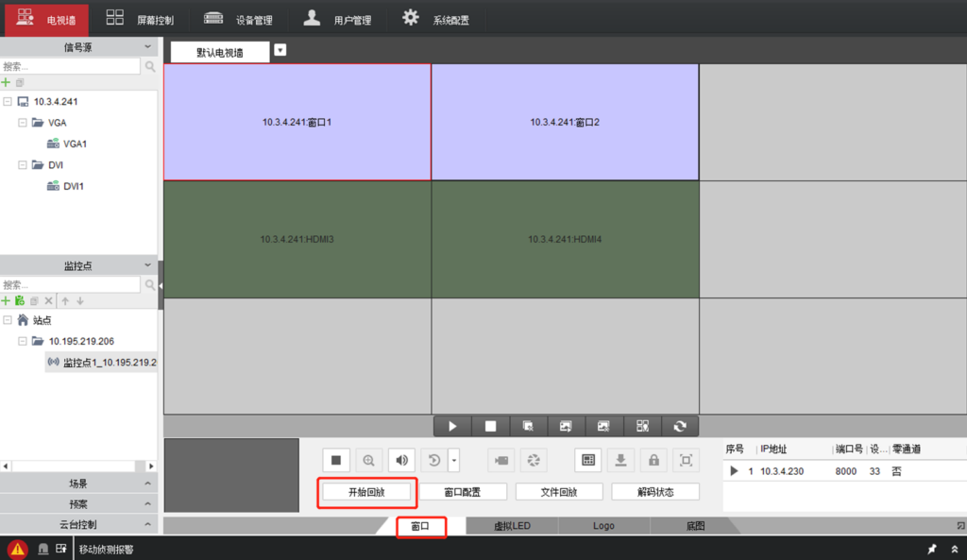Open the dropdown next to 默认电视墙

[x=280, y=50]
